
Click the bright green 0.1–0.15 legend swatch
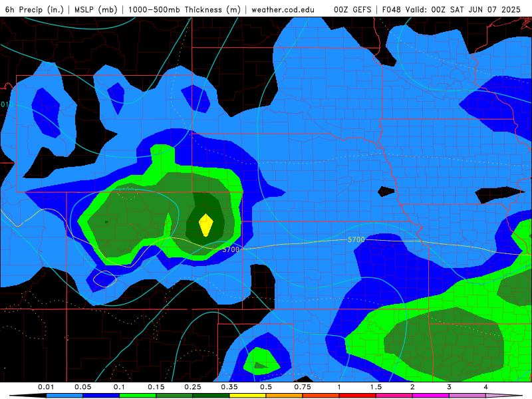coord(138,396)
